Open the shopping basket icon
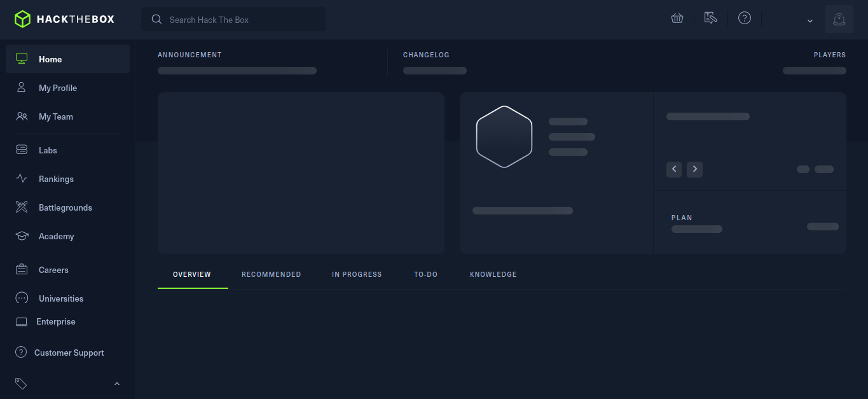868x399 pixels. click(677, 18)
